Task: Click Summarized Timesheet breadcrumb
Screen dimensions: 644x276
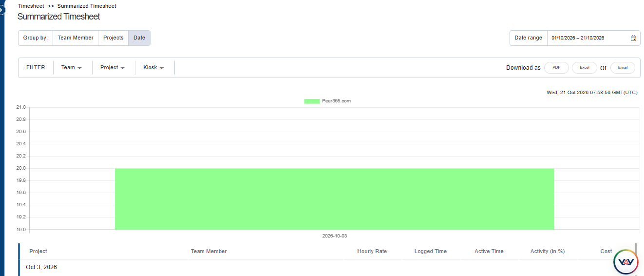Action: coord(87,6)
